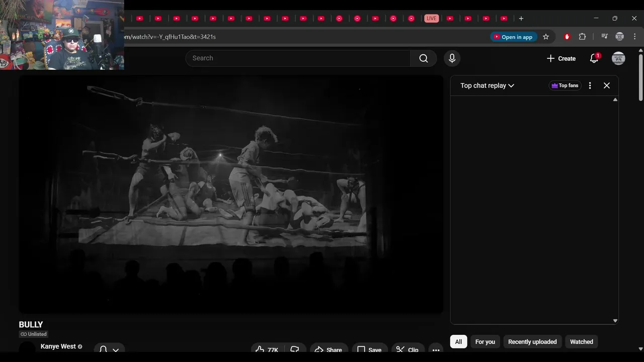
Task: Click the chat panel scroll-down arrow
Action: 615,321
